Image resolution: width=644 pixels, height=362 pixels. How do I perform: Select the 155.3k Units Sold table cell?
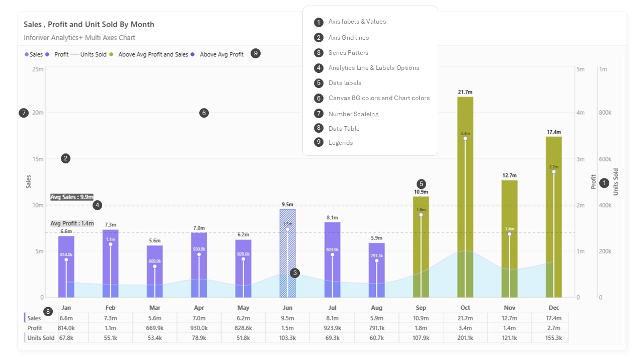tap(553, 338)
